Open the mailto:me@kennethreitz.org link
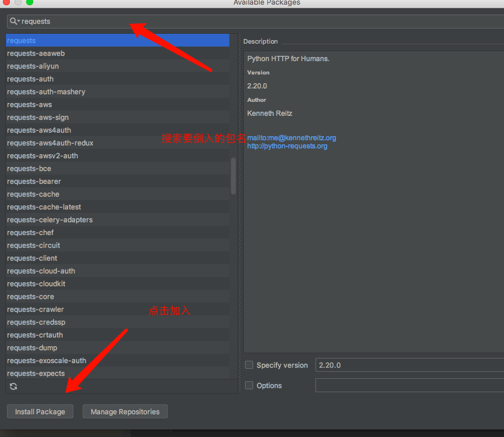 292,138
